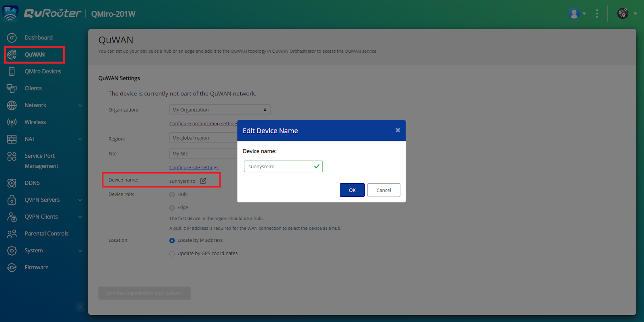The image size is (644, 322).
Task: Click the QuRouter logo icon
Action: [10, 13]
